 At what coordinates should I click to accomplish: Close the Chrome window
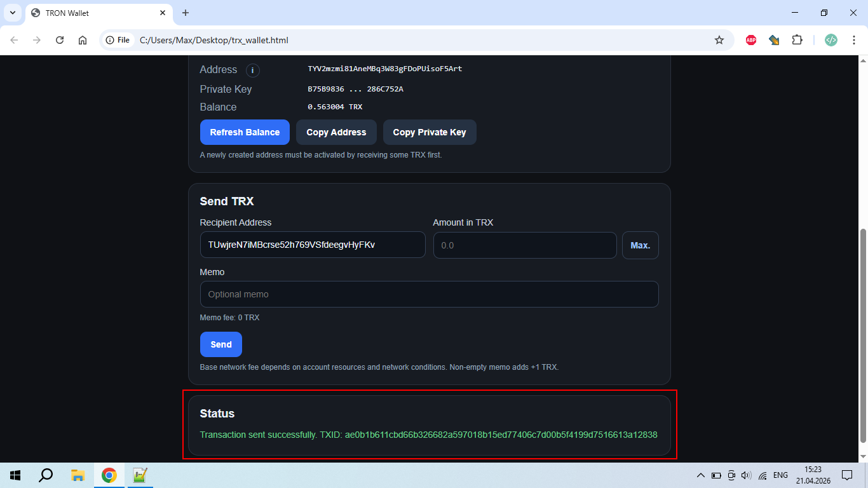(x=853, y=13)
